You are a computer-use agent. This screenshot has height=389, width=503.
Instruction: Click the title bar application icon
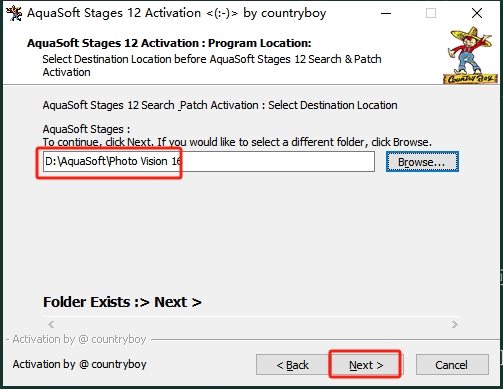[x=14, y=13]
